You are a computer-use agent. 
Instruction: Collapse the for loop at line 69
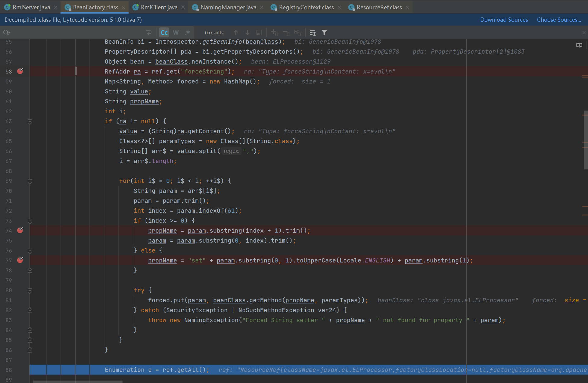point(30,181)
